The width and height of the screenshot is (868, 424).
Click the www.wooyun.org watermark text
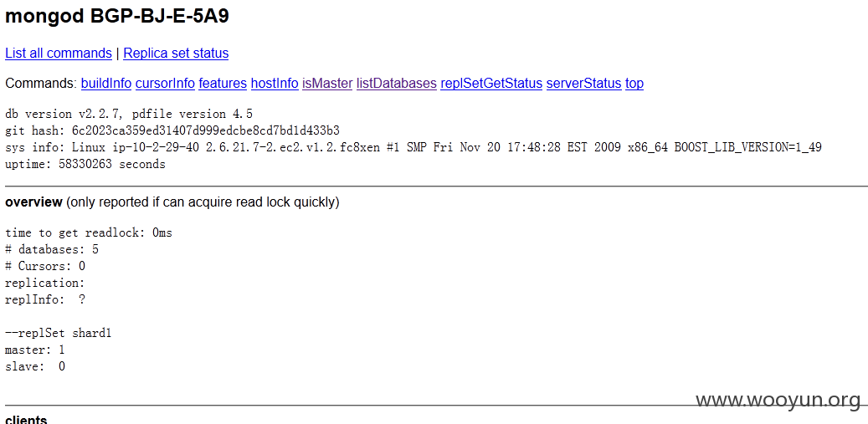tap(778, 400)
